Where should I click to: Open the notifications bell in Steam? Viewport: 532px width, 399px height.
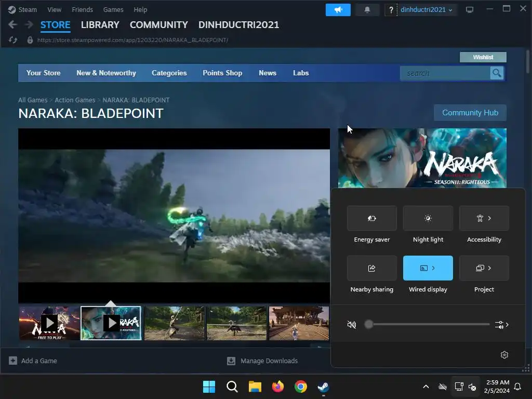(x=367, y=10)
